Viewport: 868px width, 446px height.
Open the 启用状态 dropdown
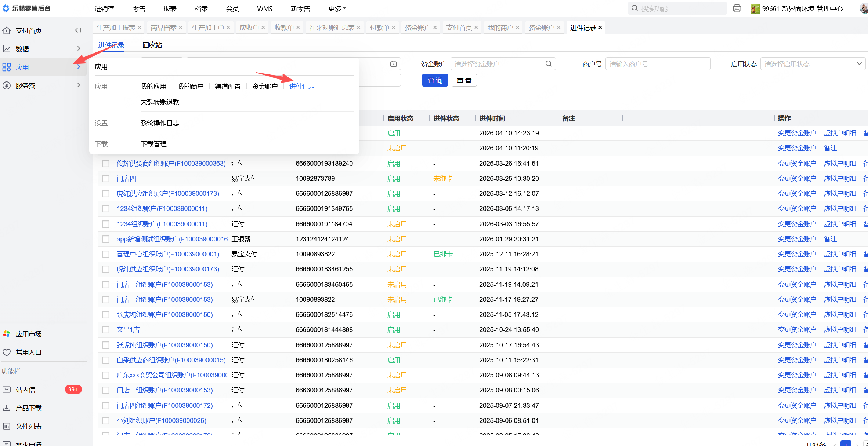coord(813,64)
